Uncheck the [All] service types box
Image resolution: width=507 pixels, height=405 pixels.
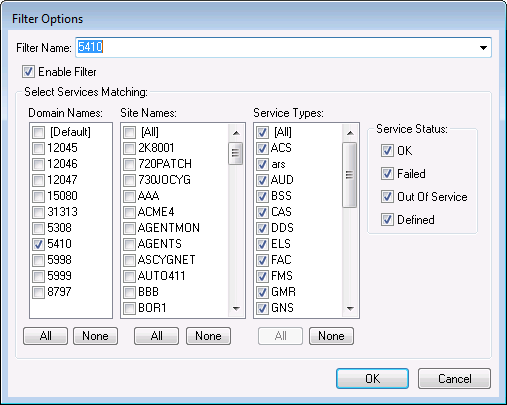point(262,132)
